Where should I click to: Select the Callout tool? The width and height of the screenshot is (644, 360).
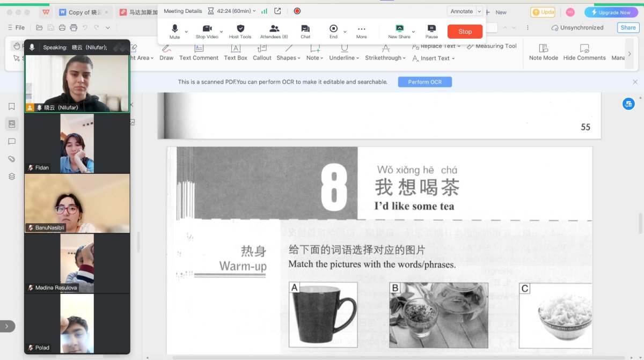pos(262,53)
